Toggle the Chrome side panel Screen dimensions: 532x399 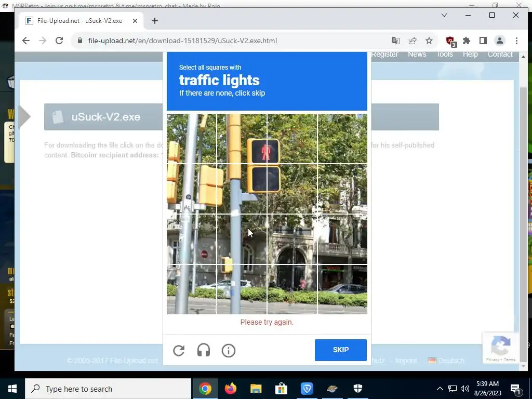pos(483,41)
